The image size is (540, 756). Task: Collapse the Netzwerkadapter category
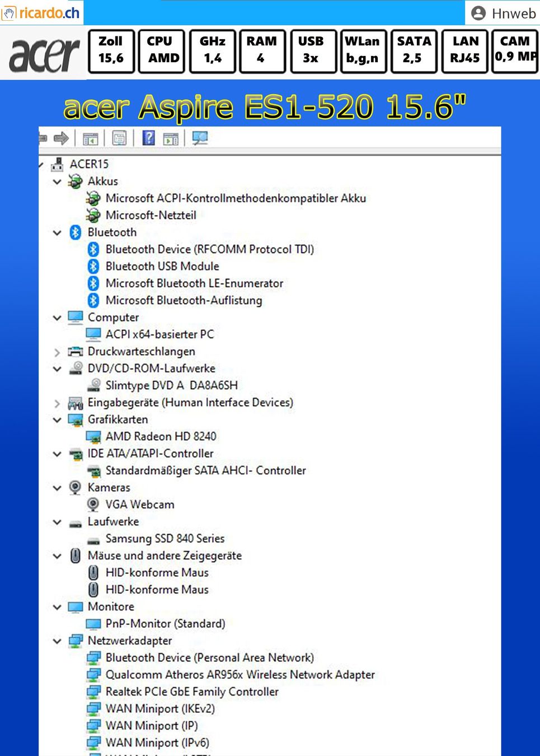57,641
